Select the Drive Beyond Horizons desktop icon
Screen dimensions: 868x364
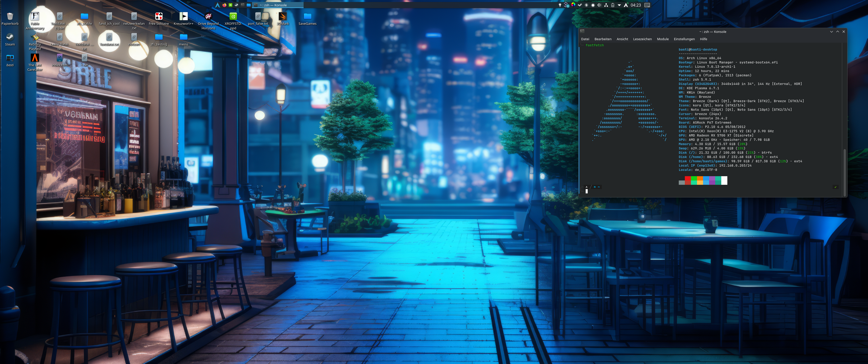(208, 21)
